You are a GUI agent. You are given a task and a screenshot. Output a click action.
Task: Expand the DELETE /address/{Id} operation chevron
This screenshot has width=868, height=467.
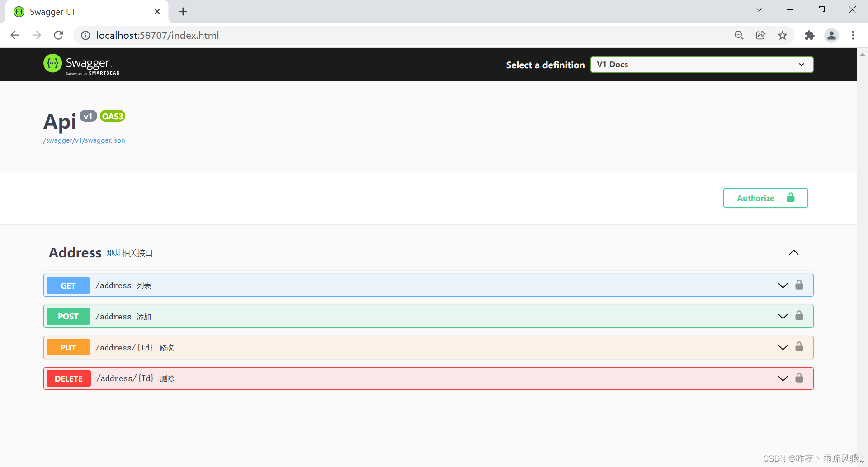click(x=783, y=378)
